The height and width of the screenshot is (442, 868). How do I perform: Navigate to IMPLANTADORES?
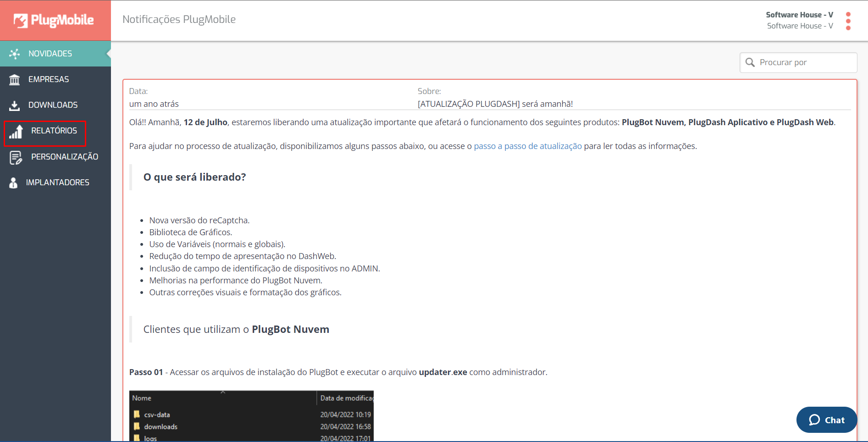(55, 182)
